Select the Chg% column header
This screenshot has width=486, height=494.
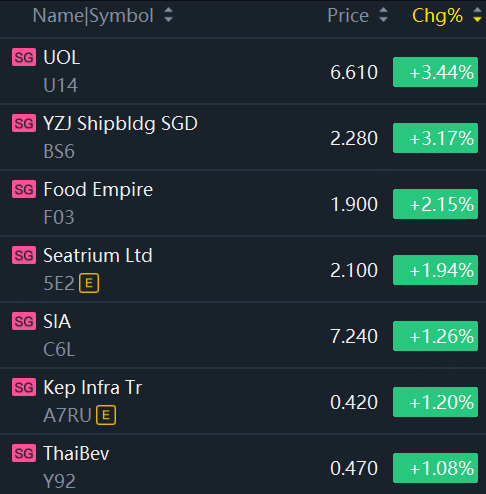click(x=437, y=16)
